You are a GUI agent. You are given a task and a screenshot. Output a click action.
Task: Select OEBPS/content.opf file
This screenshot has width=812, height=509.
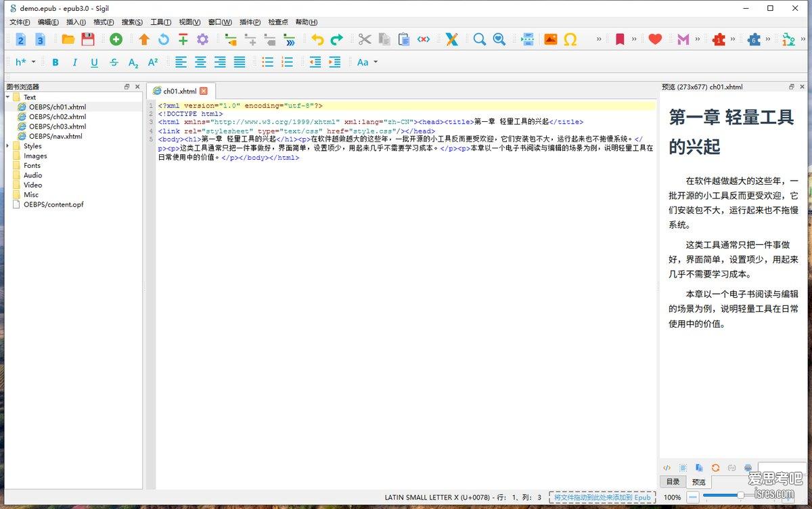(53, 204)
